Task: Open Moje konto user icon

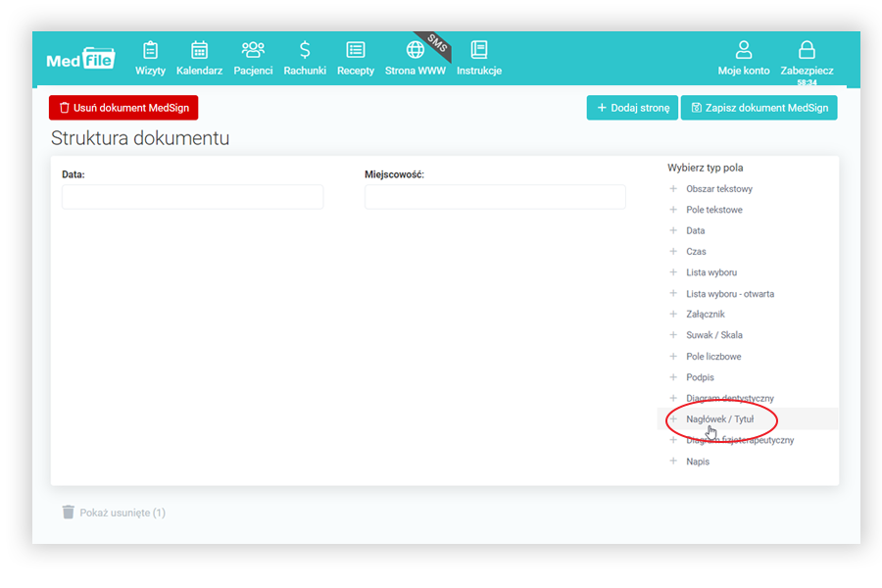Action: coord(744,50)
